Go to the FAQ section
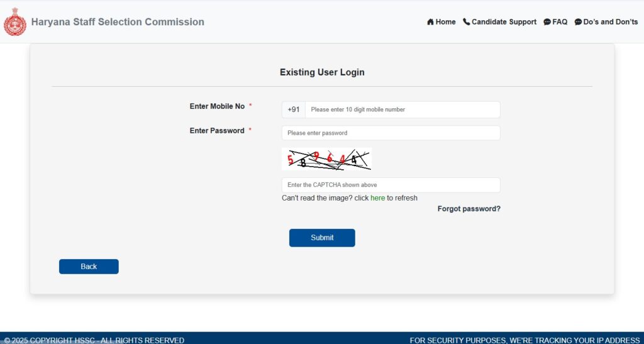Image resolution: width=644 pixels, height=344 pixels. 560,22
